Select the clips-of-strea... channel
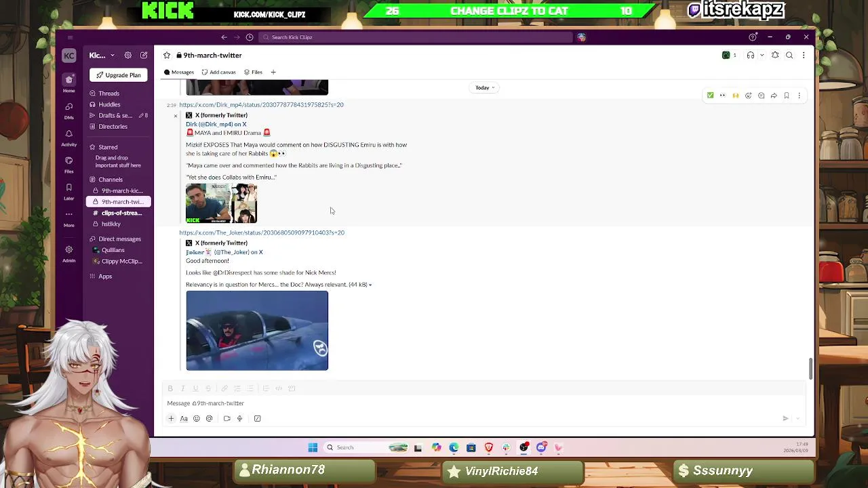The width and height of the screenshot is (868, 488). (x=119, y=213)
